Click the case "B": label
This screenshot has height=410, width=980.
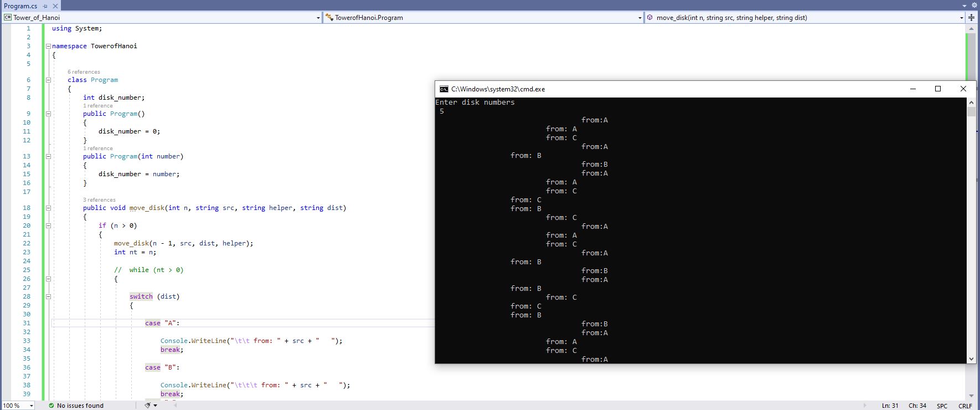[x=162, y=367]
